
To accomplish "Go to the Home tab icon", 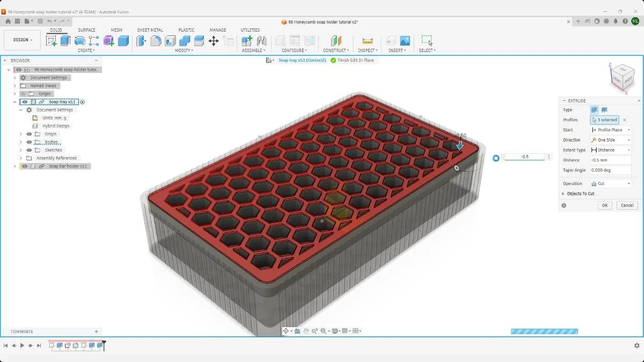I will coord(8,21).
